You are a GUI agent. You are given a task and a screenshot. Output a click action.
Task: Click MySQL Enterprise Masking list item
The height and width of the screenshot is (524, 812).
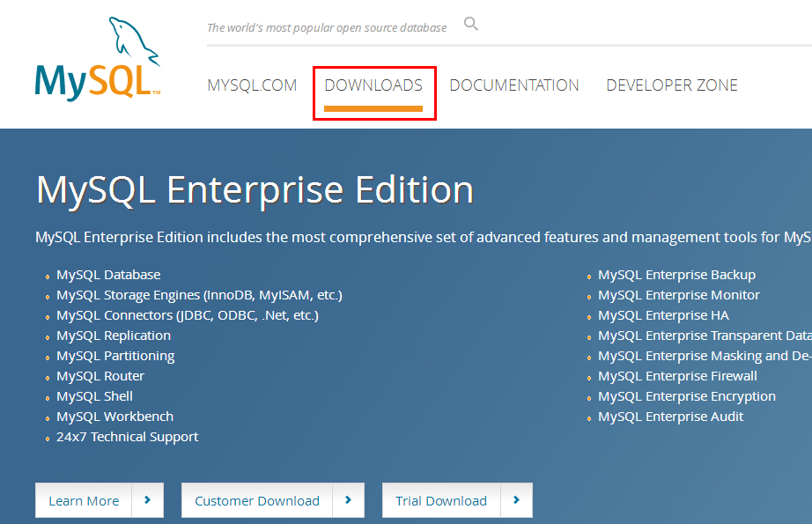point(705,357)
